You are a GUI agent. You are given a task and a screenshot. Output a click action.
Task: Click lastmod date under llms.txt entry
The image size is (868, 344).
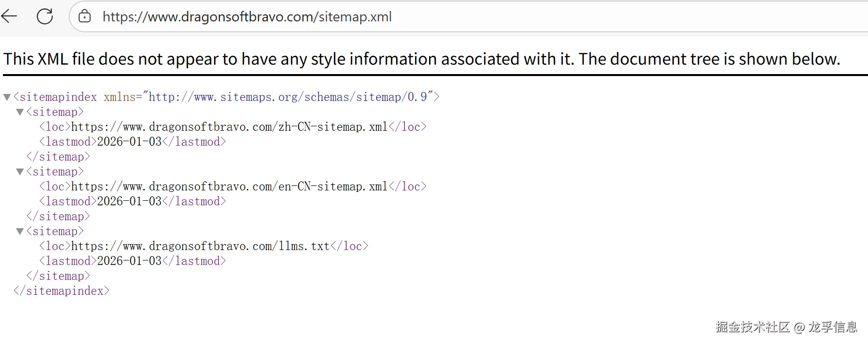click(x=129, y=261)
